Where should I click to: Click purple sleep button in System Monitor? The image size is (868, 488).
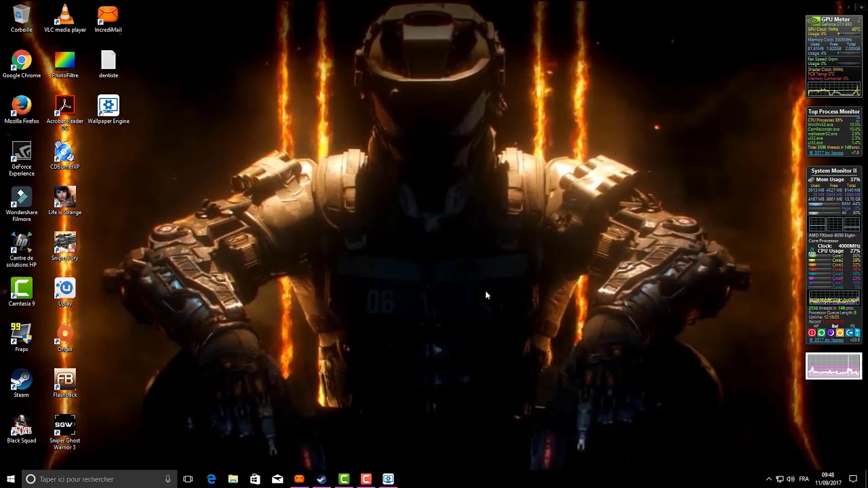click(831, 333)
